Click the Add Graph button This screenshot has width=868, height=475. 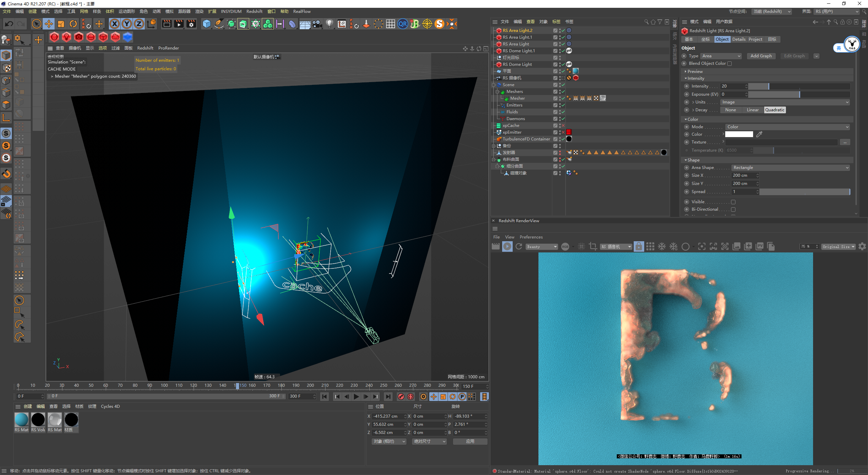(761, 56)
